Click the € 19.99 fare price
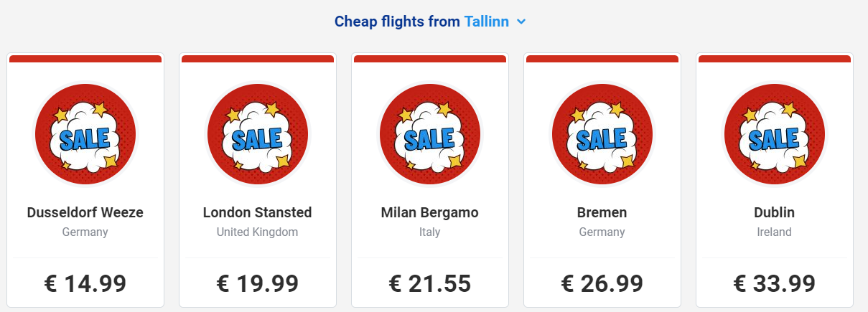The height and width of the screenshot is (312, 868). [x=258, y=283]
